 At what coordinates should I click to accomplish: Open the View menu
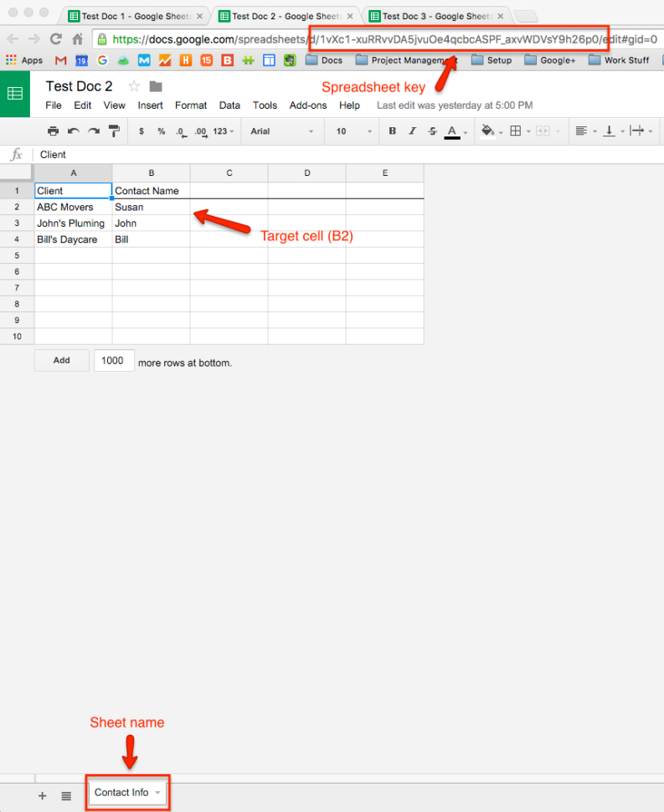114,105
